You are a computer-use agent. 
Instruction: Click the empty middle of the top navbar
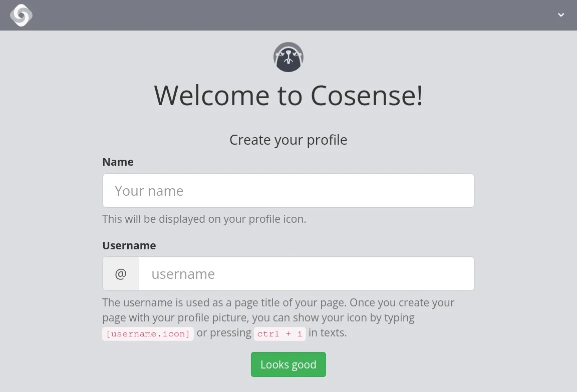[288, 15]
